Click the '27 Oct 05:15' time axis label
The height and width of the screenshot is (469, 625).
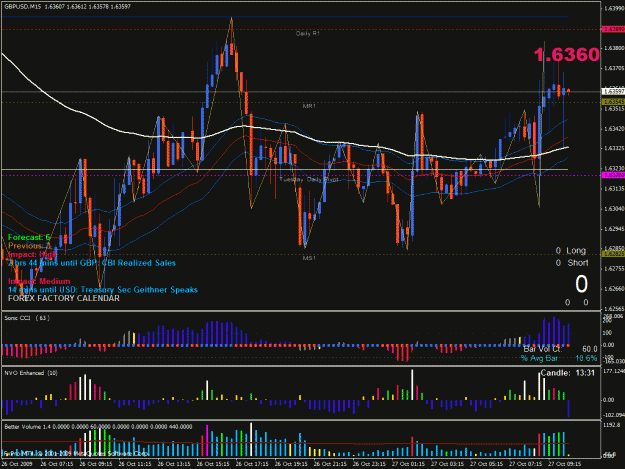pos(486,464)
